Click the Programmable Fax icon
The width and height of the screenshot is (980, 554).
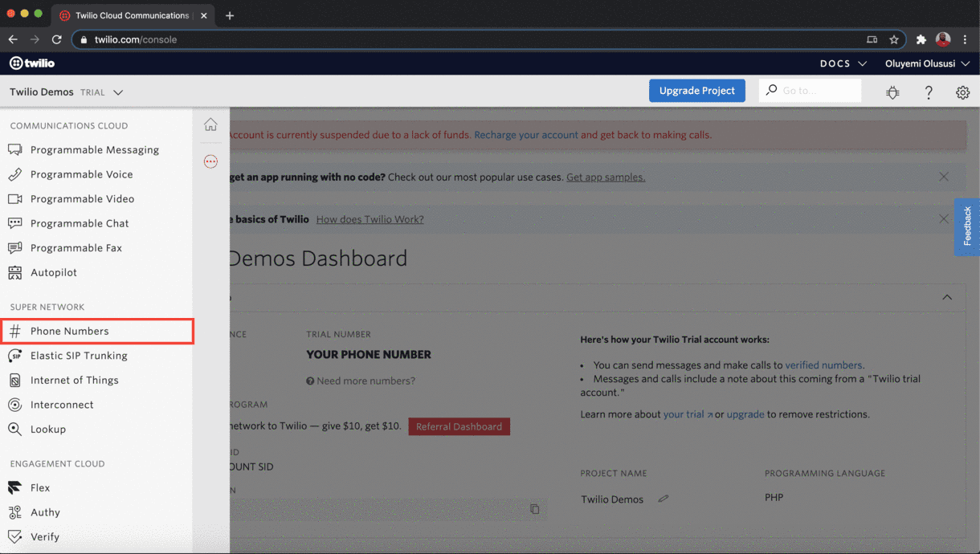click(x=14, y=248)
